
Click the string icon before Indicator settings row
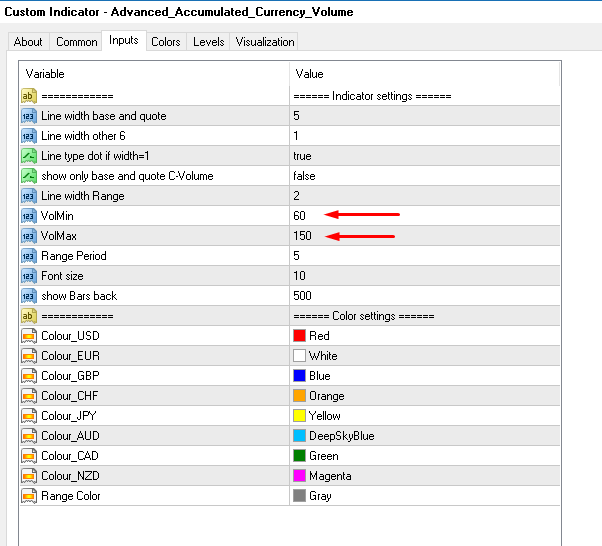tap(28, 96)
